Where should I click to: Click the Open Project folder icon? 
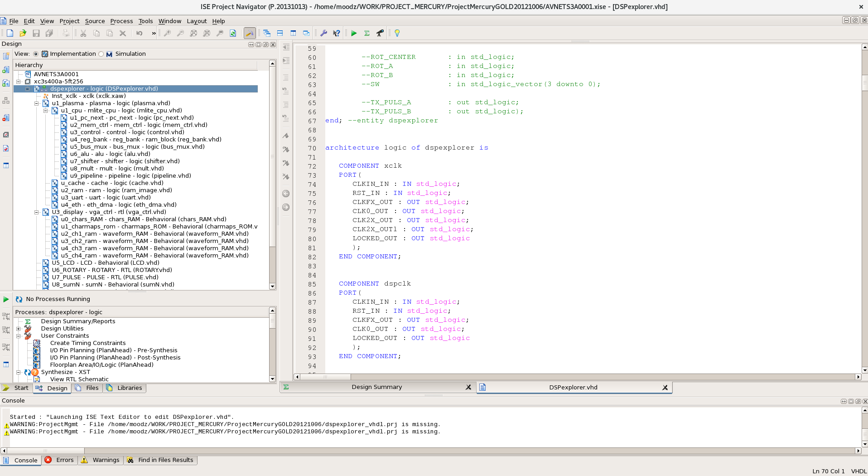click(x=23, y=33)
